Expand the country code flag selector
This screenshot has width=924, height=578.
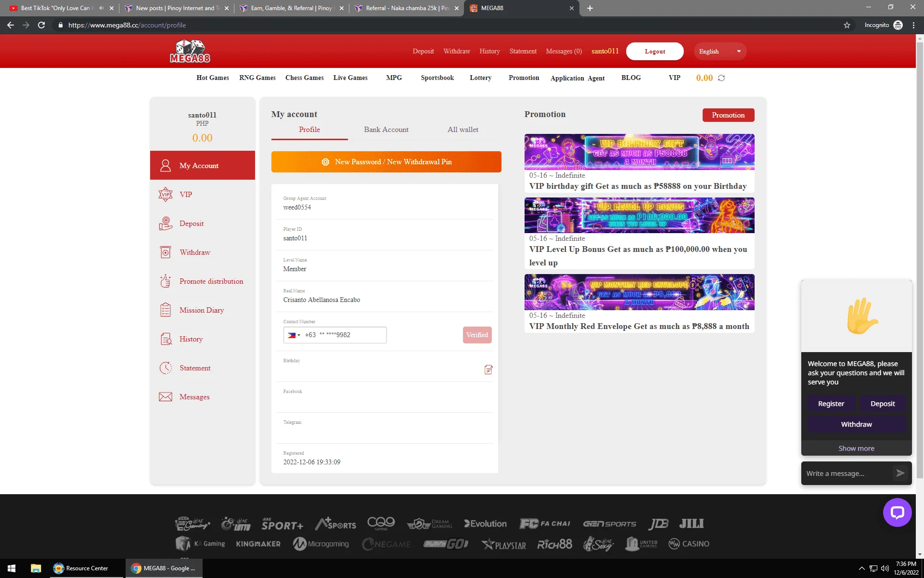click(294, 335)
